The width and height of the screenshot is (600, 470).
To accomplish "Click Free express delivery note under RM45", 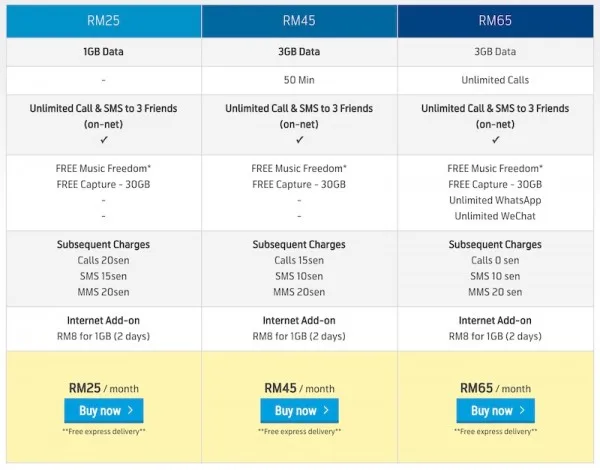I will click(300, 431).
